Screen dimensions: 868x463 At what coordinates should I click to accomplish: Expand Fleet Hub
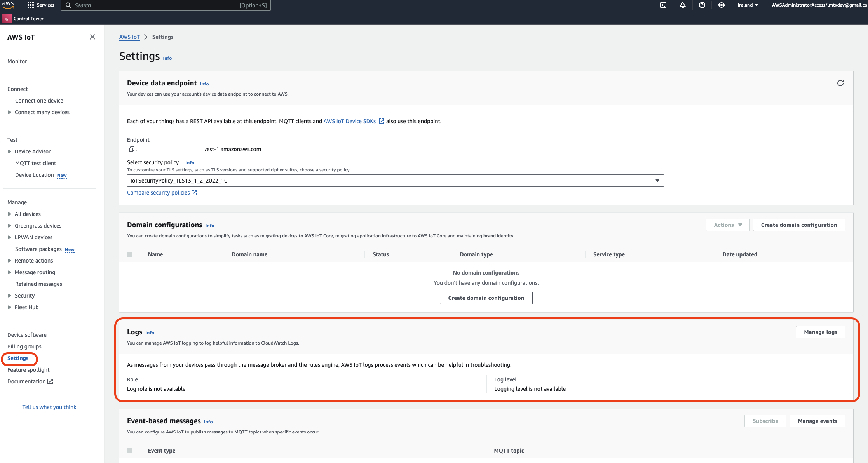[10, 307]
